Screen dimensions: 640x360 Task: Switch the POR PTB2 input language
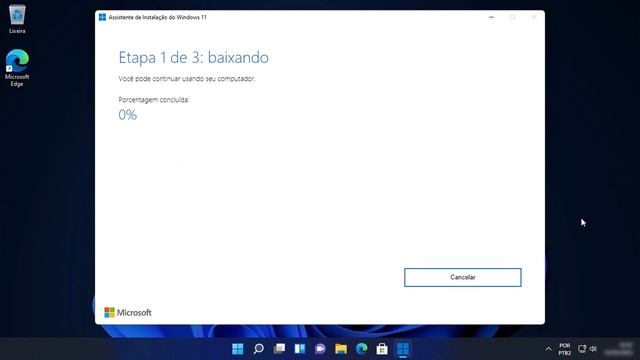pos(565,349)
